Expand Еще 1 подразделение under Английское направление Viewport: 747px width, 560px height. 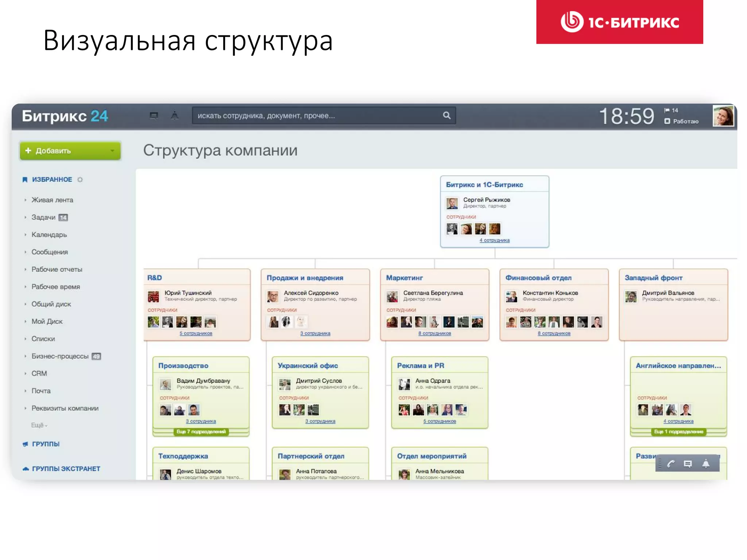pos(678,432)
